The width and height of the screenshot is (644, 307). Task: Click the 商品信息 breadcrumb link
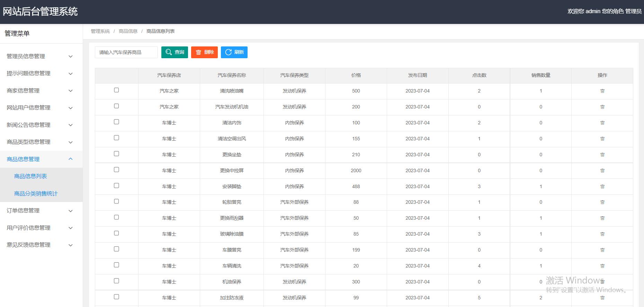(x=128, y=31)
